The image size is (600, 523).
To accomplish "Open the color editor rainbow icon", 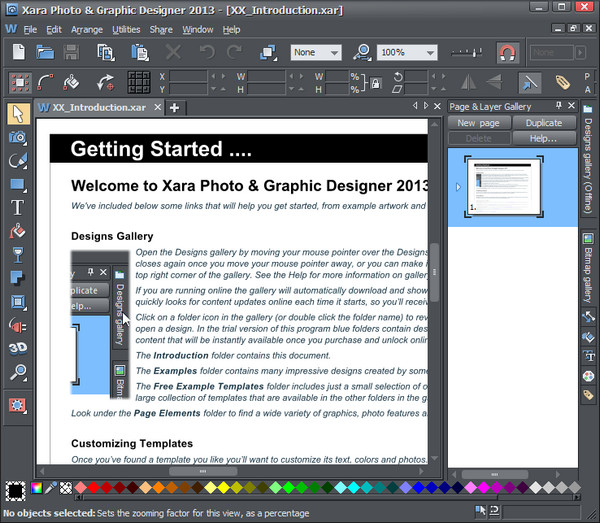I will tap(37, 488).
